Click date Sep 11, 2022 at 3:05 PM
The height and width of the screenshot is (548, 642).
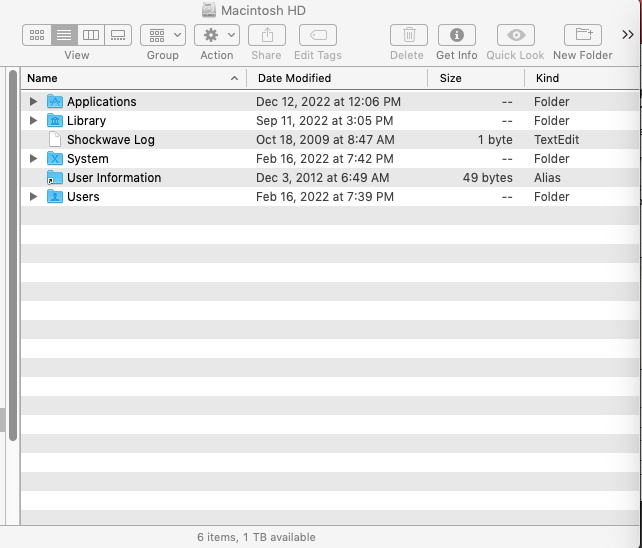[325, 121]
